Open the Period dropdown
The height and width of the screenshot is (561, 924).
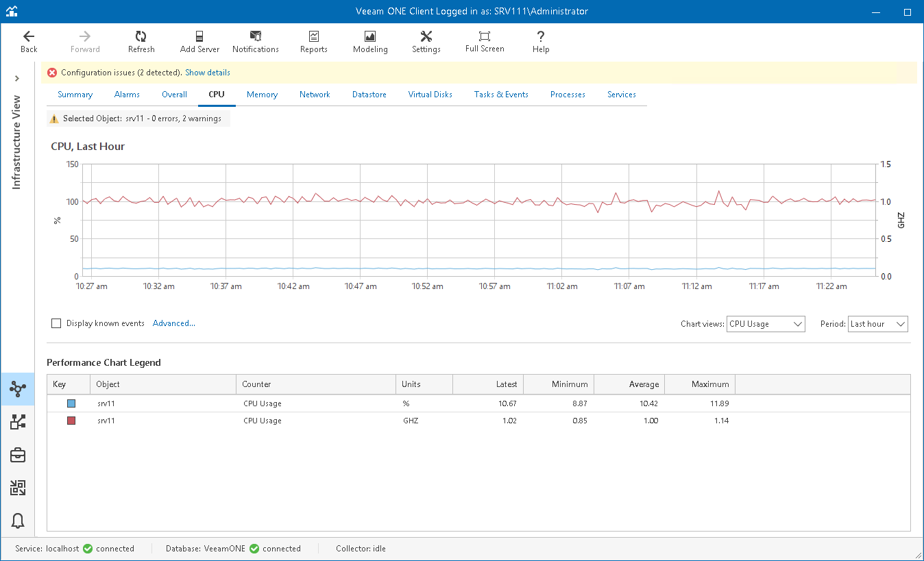[x=878, y=324]
